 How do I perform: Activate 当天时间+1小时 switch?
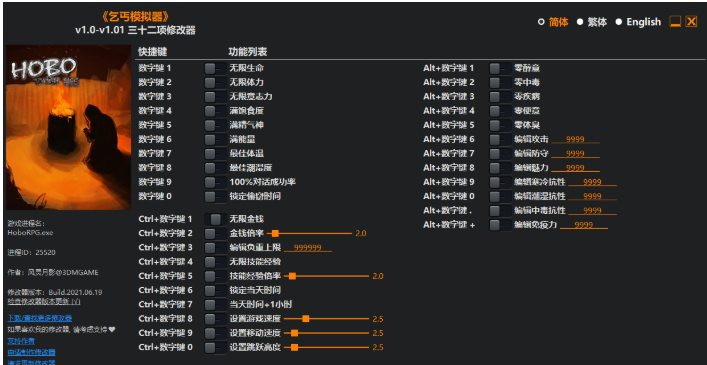pos(215,304)
